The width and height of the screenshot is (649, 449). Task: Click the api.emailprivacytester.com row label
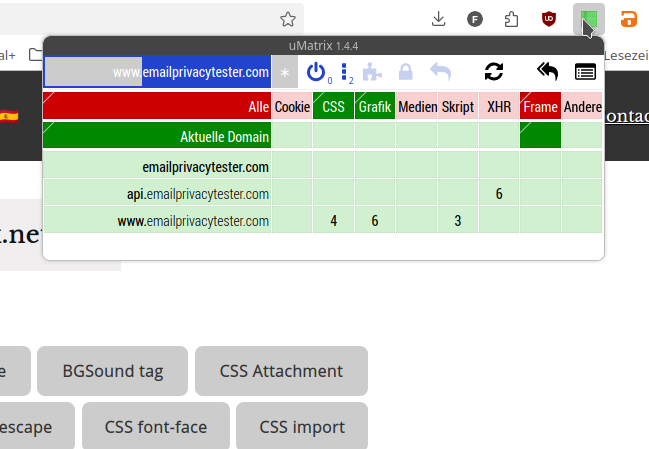click(157, 192)
